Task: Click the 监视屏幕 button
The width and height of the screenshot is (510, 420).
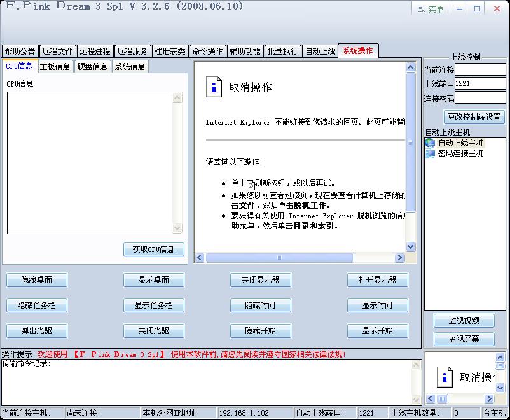Action: pos(464,339)
